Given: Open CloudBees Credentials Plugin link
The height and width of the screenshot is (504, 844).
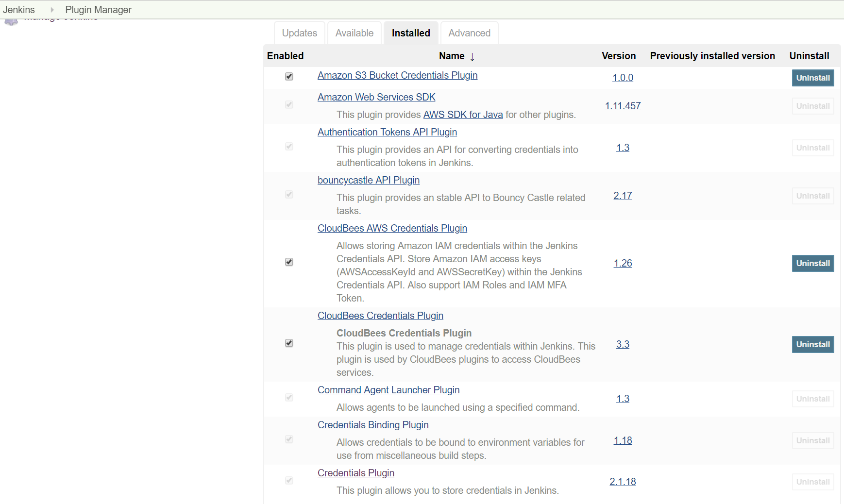Looking at the screenshot, I should tap(380, 316).
